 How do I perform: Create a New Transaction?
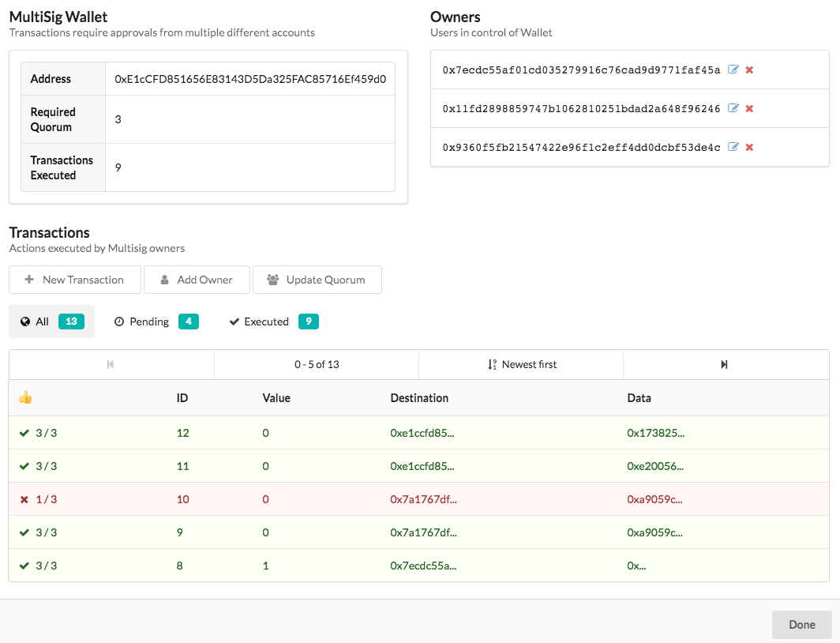(75, 280)
